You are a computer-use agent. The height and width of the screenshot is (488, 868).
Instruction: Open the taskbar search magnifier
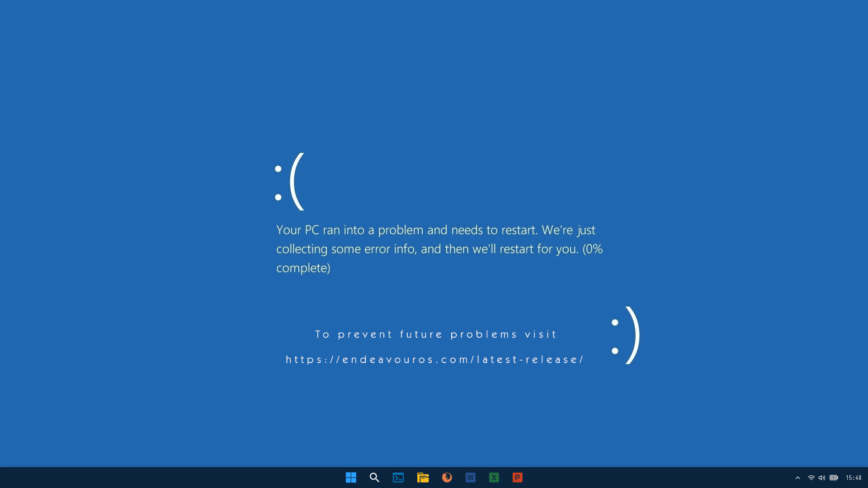point(374,478)
